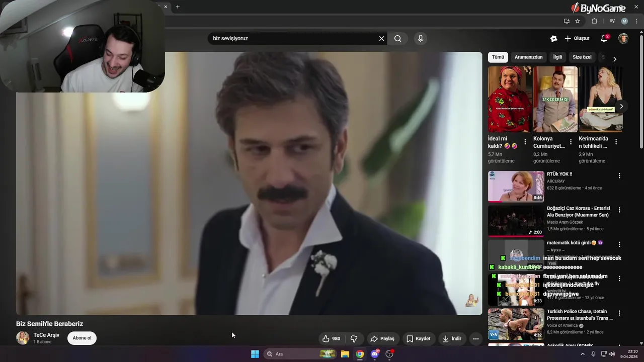This screenshot has width=644, height=362.
Task: Open YouTube notifications bell
Action: pos(605,39)
